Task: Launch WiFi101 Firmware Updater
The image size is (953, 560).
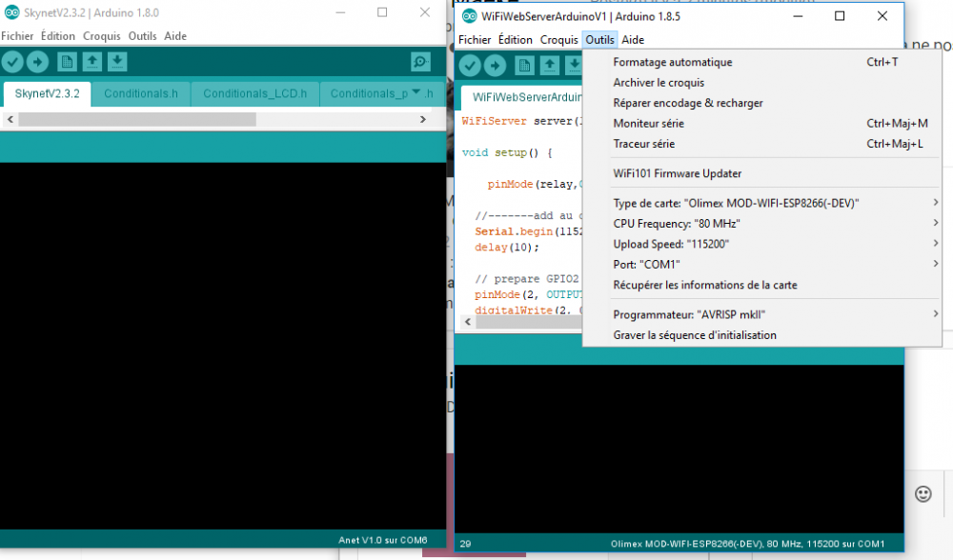Action: click(x=762, y=173)
